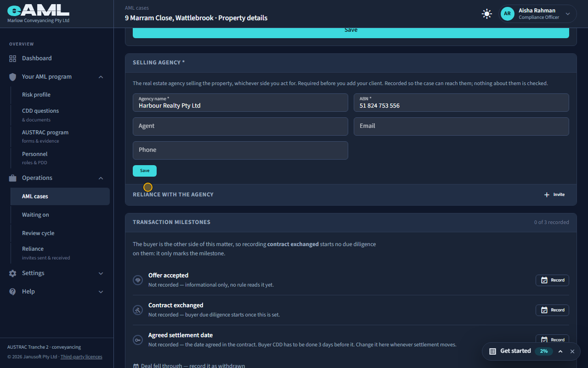
Task: Click the "0 of 3 recorded" text
Action: [x=551, y=222]
